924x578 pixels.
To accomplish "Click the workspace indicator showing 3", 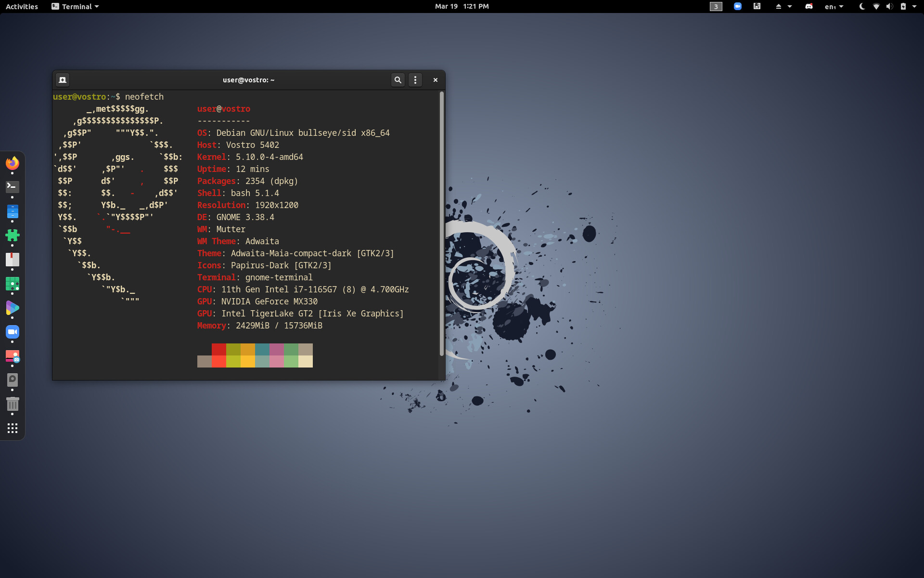I will click(716, 6).
